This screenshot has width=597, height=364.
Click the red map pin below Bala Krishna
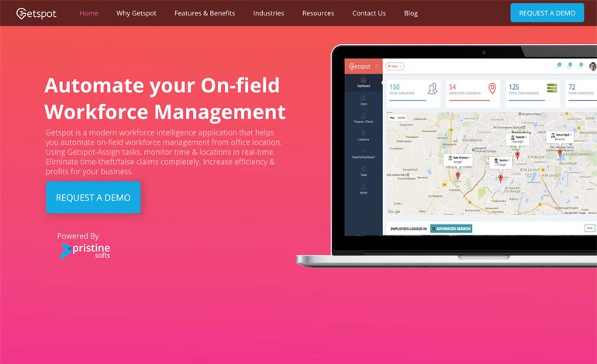pos(457,175)
